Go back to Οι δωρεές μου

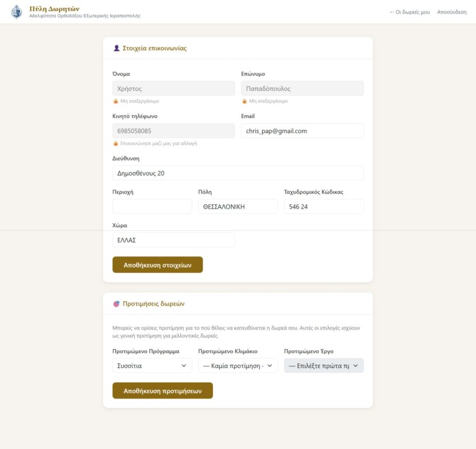409,12
